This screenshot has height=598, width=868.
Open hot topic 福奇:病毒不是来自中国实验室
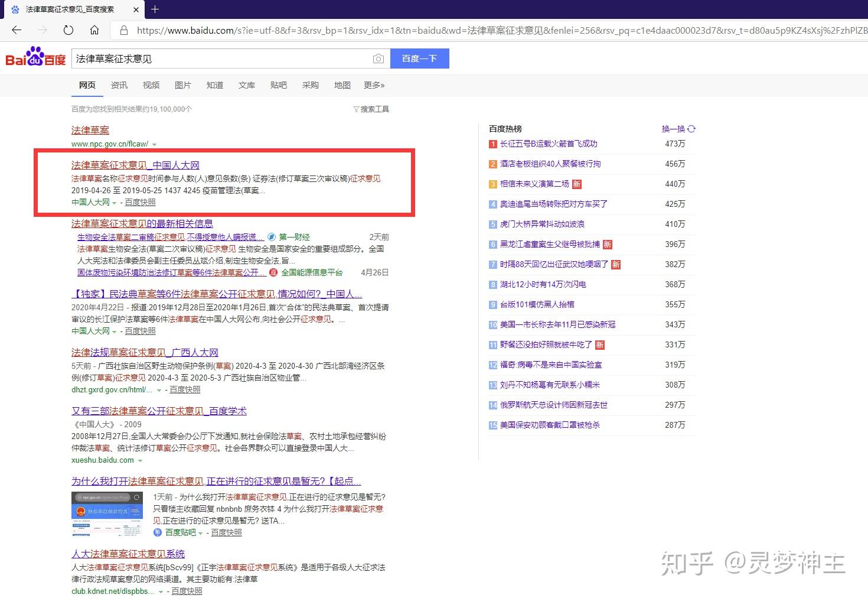pos(551,365)
